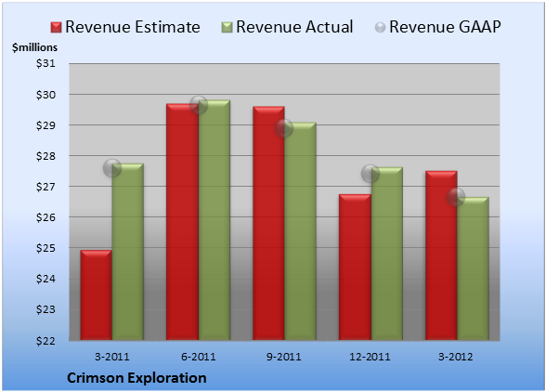Click the 9-2011 quarter label

[x=284, y=357]
